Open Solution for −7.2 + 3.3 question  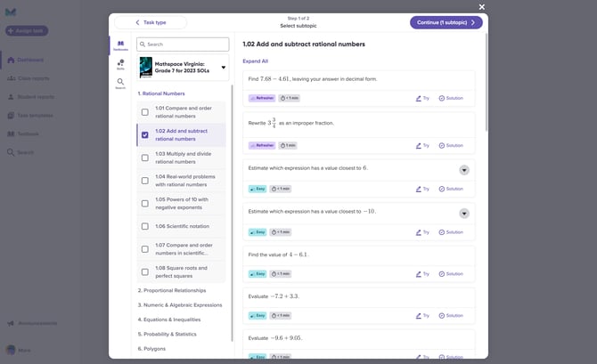(x=451, y=316)
